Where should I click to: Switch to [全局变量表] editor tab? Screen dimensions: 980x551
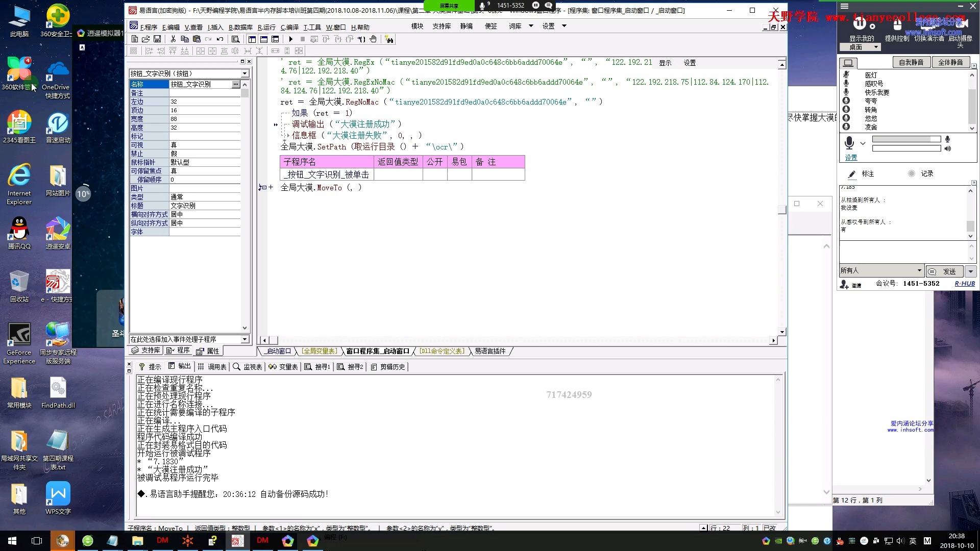pyautogui.click(x=318, y=351)
